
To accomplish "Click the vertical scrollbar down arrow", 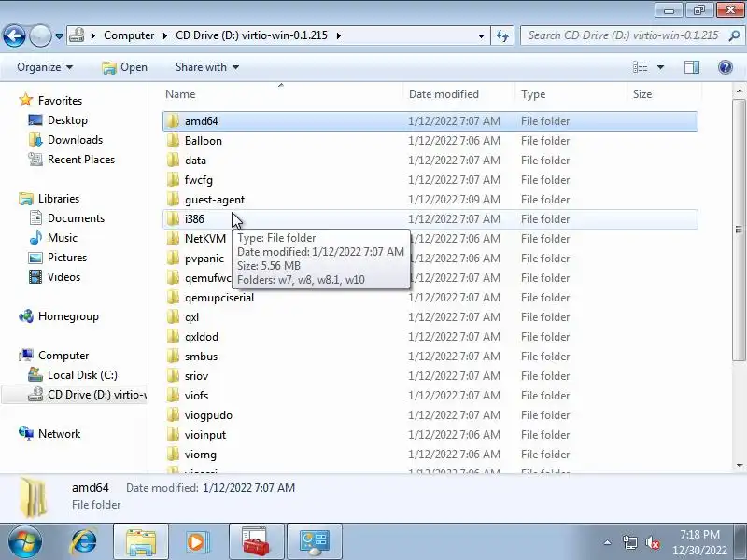I will tap(740, 465).
